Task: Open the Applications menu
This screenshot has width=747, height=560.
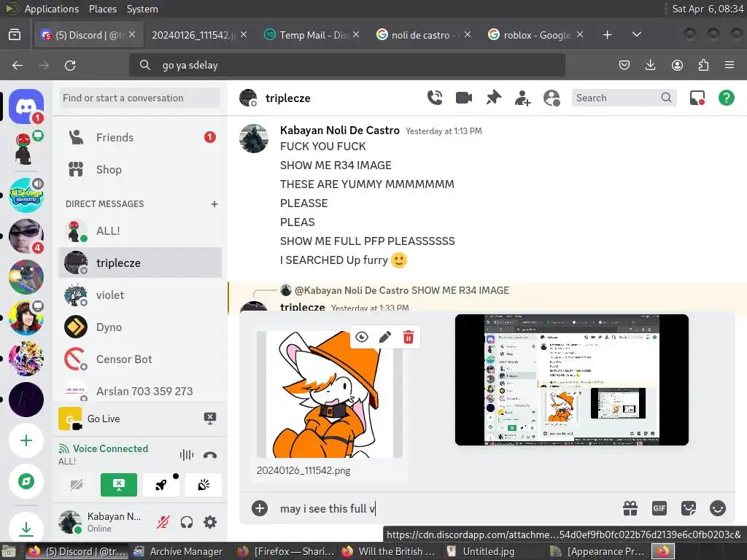Action: click(52, 9)
